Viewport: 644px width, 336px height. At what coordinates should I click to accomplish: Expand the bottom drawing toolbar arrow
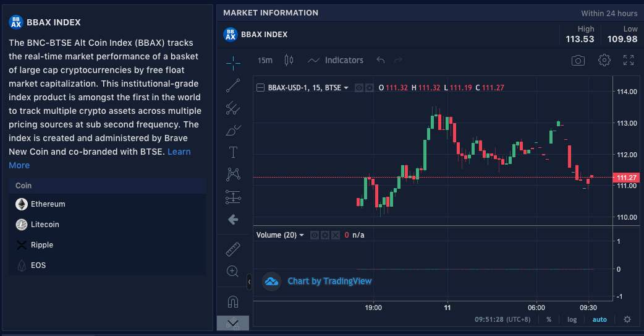pos(233,323)
